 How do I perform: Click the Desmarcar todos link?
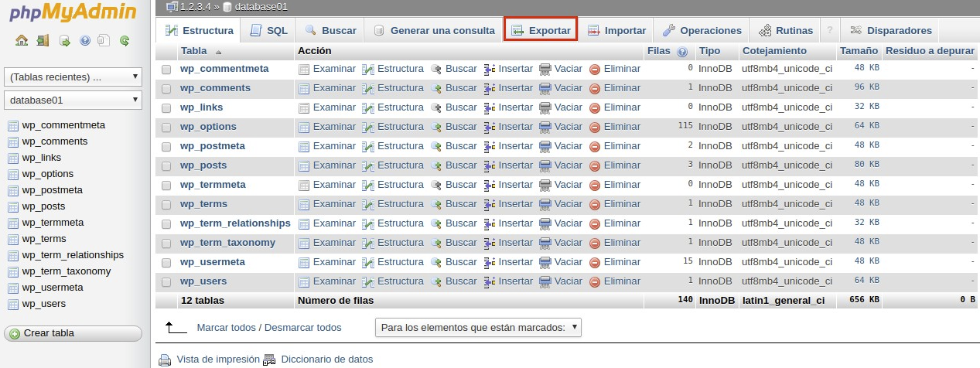(x=303, y=328)
